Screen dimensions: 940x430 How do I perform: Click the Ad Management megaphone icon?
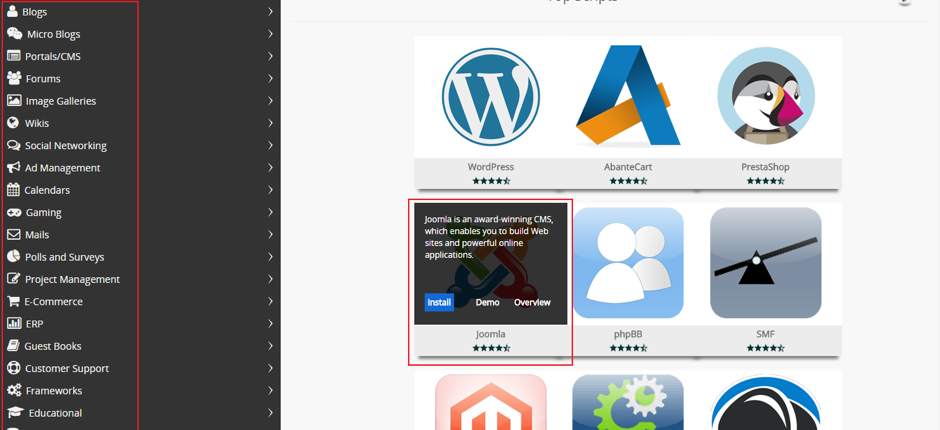(13, 167)
